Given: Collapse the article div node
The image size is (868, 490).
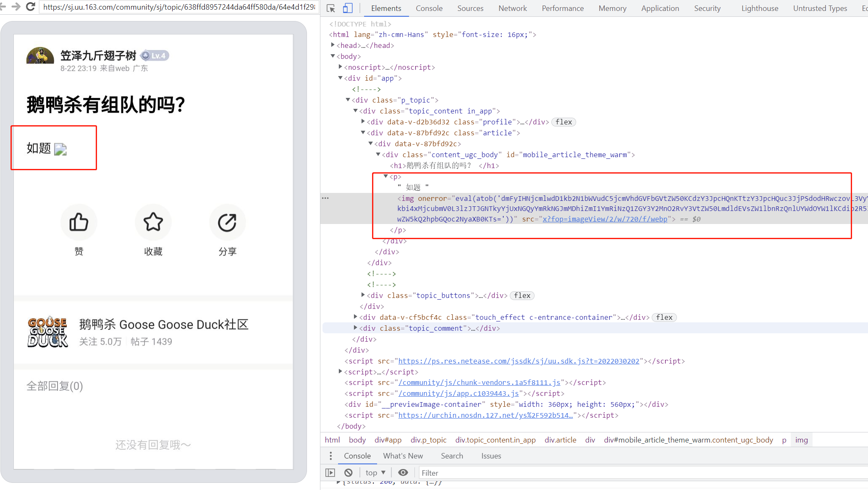Looking at the screenshot, I should coord(363,132).
